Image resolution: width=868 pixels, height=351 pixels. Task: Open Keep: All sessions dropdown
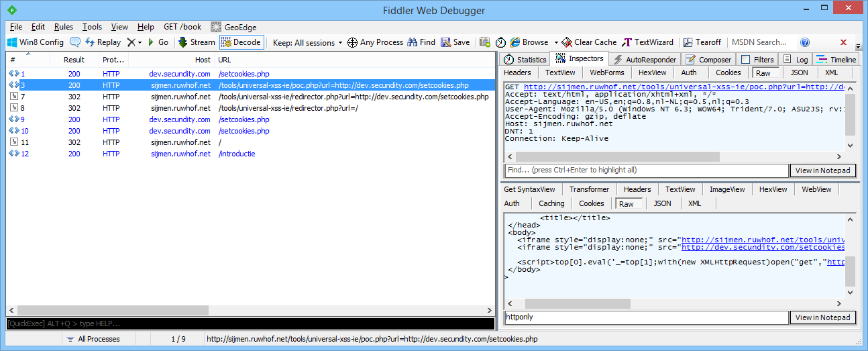[x=307, y=42]
